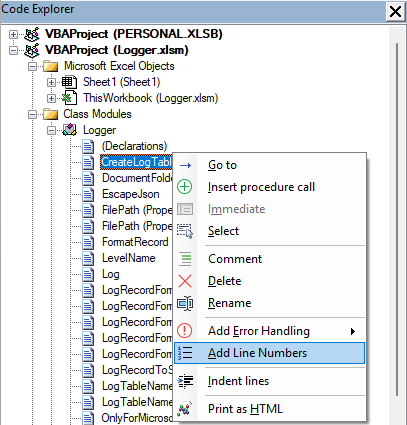
Task: Click the Go to arrow icon
Action: (x=185, y=165)
